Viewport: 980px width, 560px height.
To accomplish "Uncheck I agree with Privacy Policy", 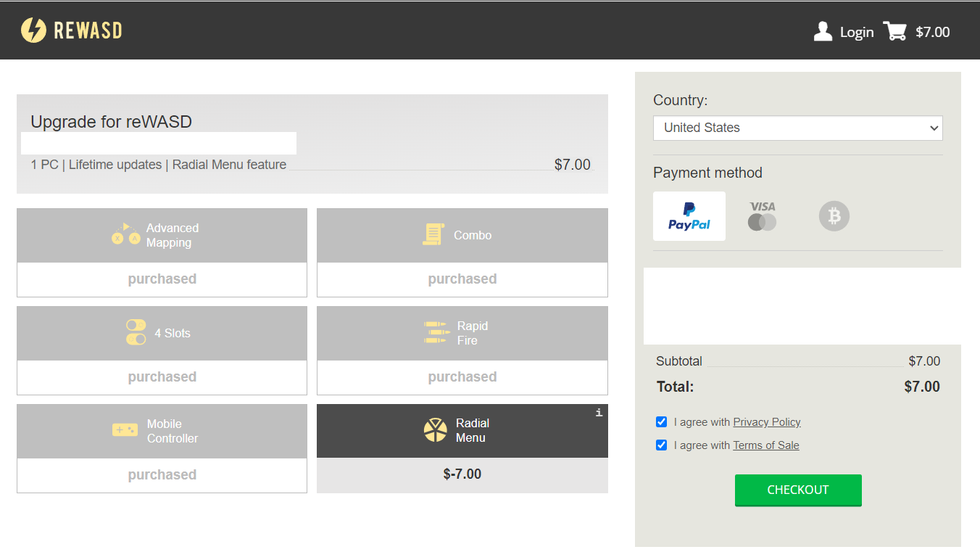I will [x=661, y=422].
